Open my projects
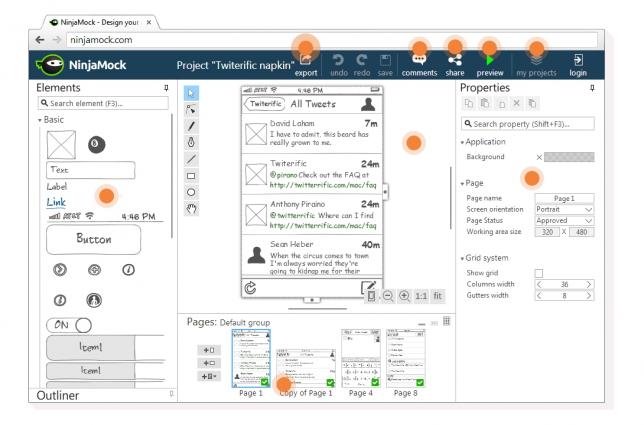 tap(536, 60)
